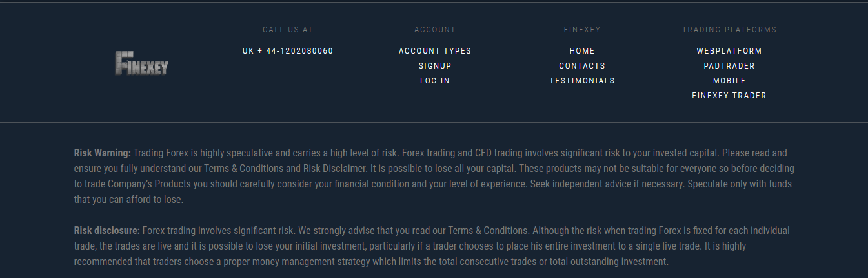This screenshot has width=868, height=278.
Task: Choose the Finexey Trader link
Action: coord(729,96)
